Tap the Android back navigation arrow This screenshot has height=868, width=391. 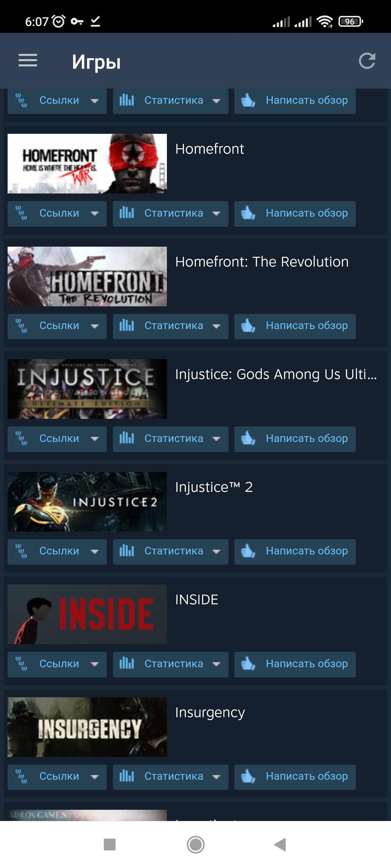(x=280, y=845)
